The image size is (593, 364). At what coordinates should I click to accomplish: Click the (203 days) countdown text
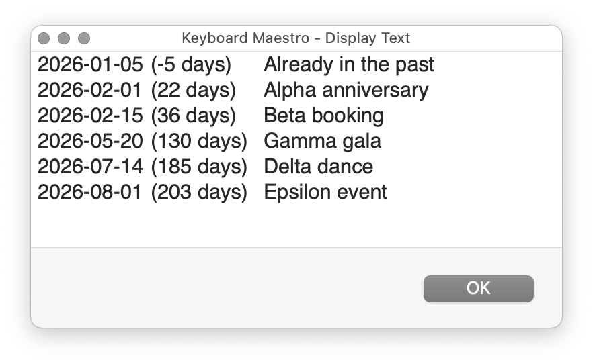tap(199, 193)
